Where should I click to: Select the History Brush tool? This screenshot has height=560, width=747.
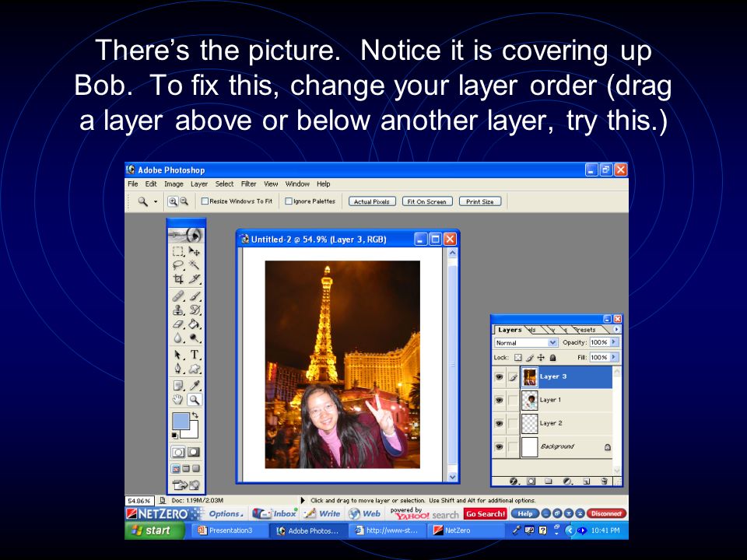click(194, 310)
